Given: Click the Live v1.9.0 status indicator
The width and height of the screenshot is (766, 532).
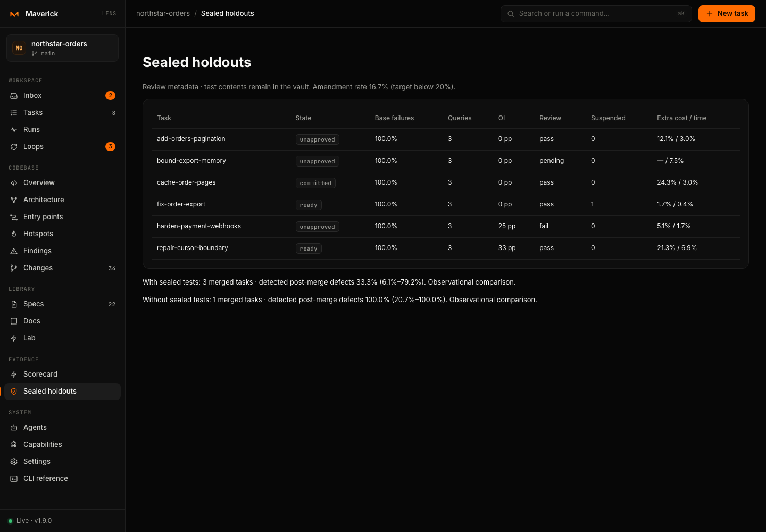Looking at the screenshot, I should (x=30, y=521).
